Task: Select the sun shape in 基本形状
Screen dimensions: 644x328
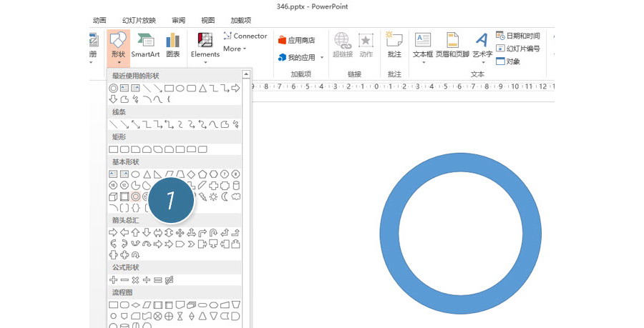Action: pos(213,197)
